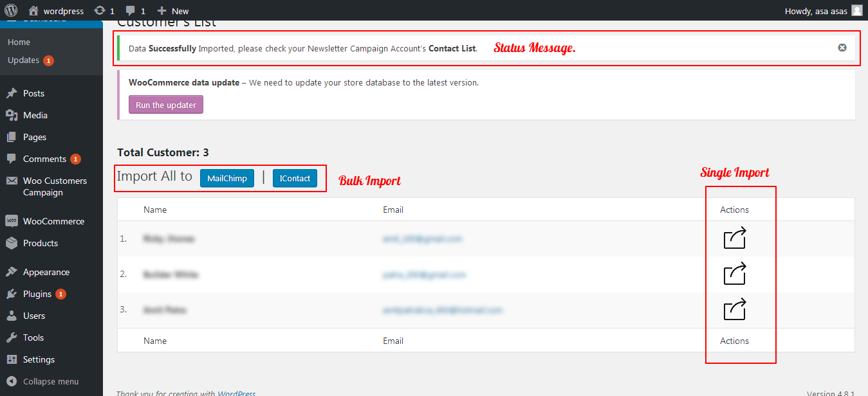Click the Email column header at top

click(x=393, y=210)
